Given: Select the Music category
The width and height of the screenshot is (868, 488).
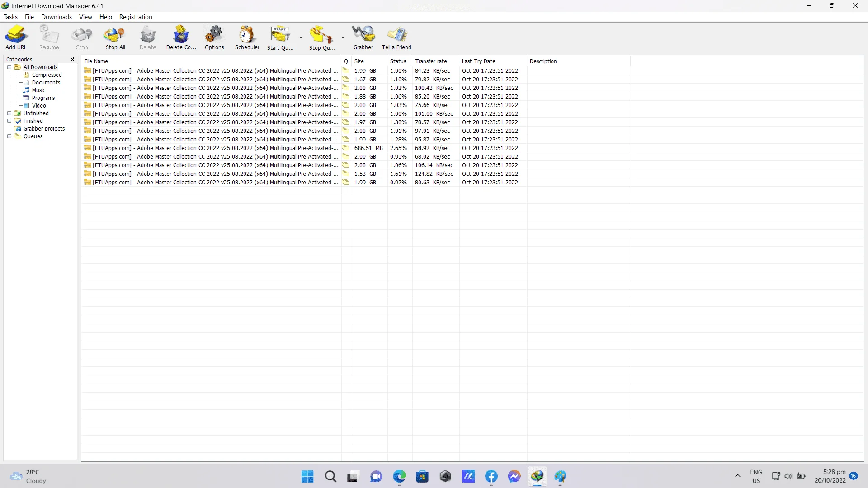Looking at the screenshot, I should (38, 90).
